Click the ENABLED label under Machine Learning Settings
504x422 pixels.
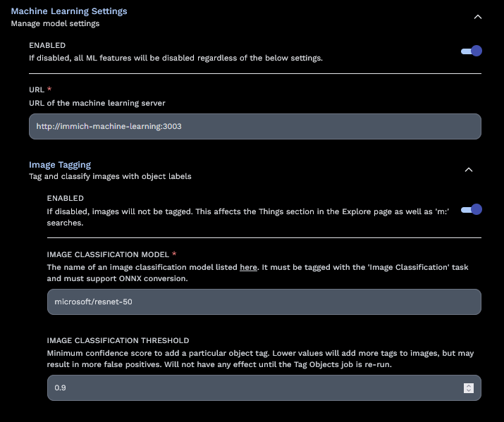(x=47, y=45)
